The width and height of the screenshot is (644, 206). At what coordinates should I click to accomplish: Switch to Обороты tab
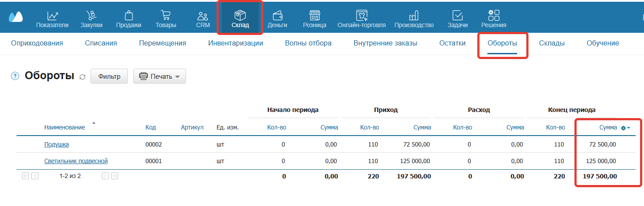click(x=502, y=43)
